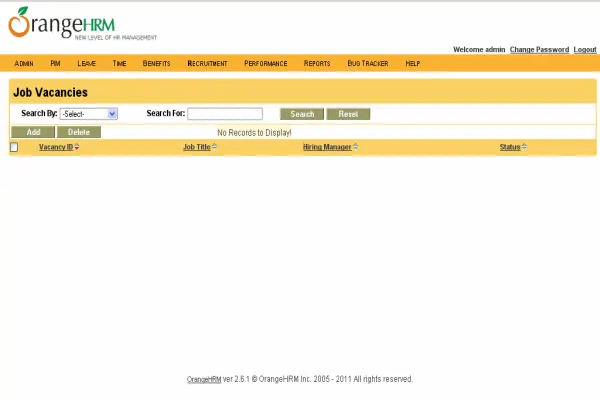
Task: Open the Admin menu
Action: [24, 63]
